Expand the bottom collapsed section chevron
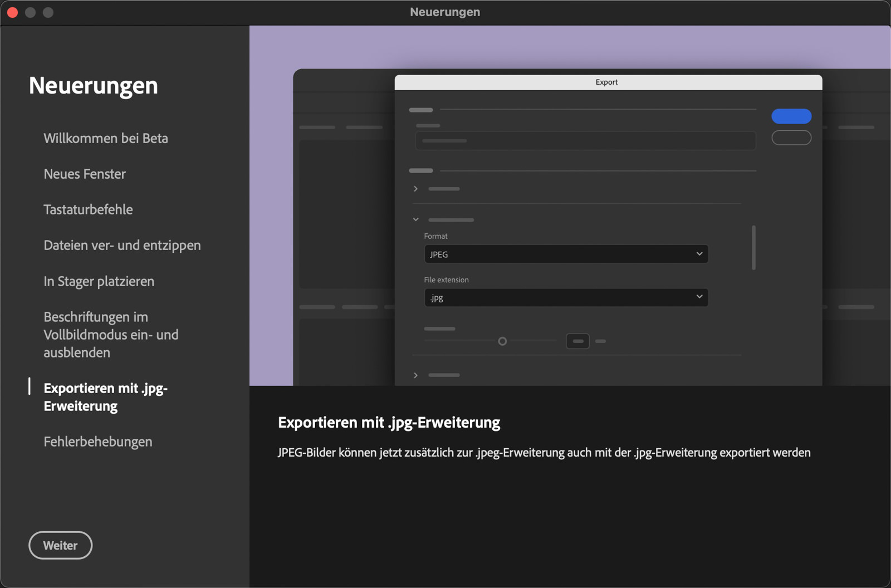This screenshot has width=891, height=588. click(415, 375)
